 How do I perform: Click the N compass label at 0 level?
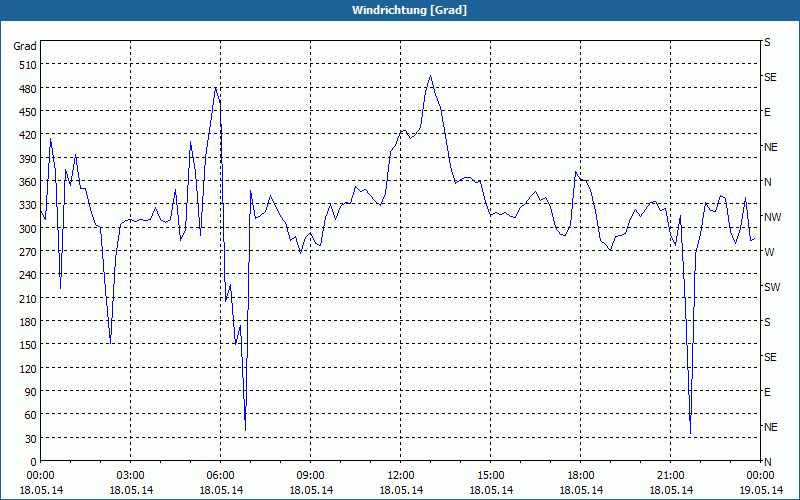coord(767,462)
